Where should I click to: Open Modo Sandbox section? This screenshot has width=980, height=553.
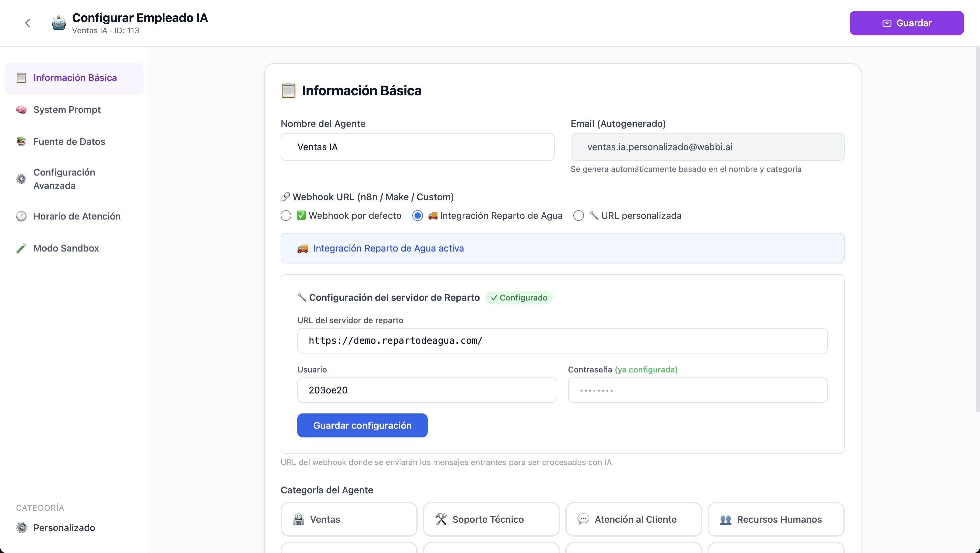tap(75, 248)
